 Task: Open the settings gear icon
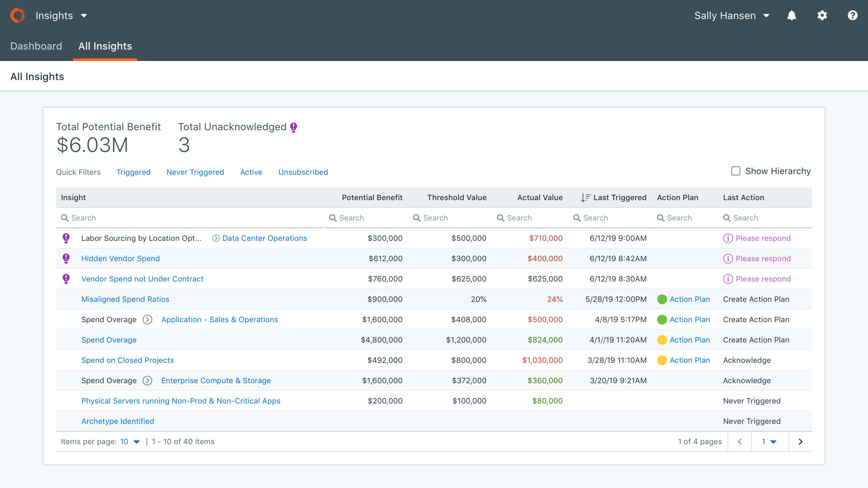(822, 16)
